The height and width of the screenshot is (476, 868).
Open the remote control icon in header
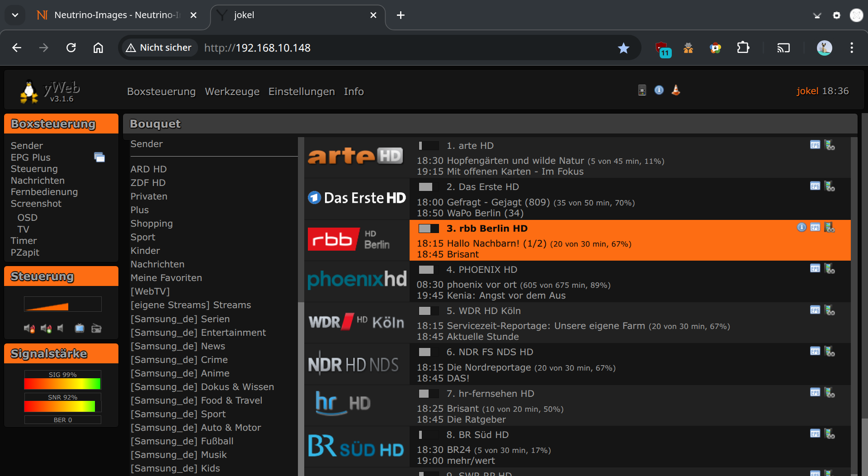point(642,90)
